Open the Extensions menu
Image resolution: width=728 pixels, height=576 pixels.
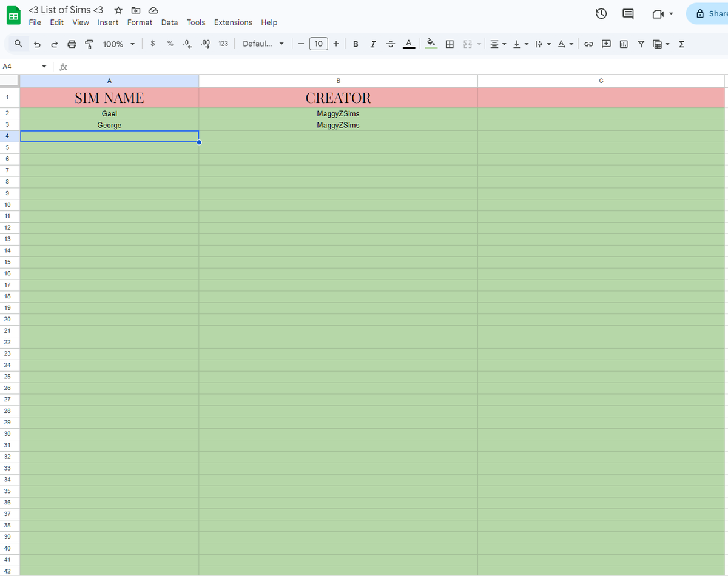click(233, 22)
